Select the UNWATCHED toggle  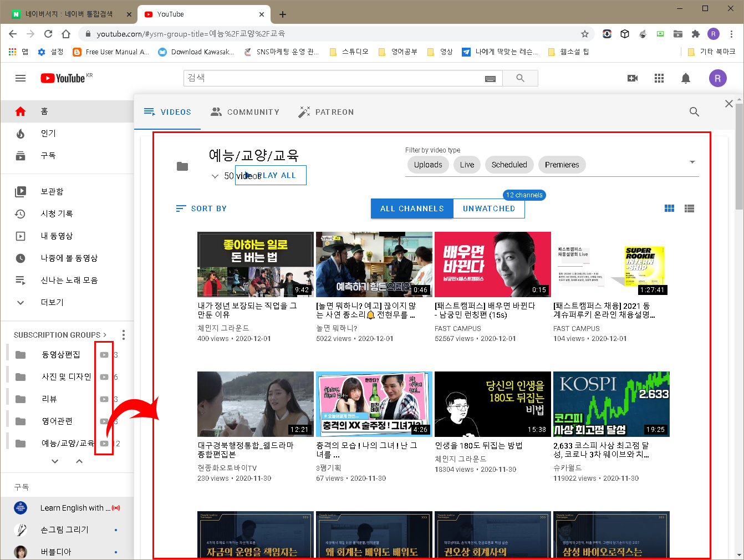point(489,208)
